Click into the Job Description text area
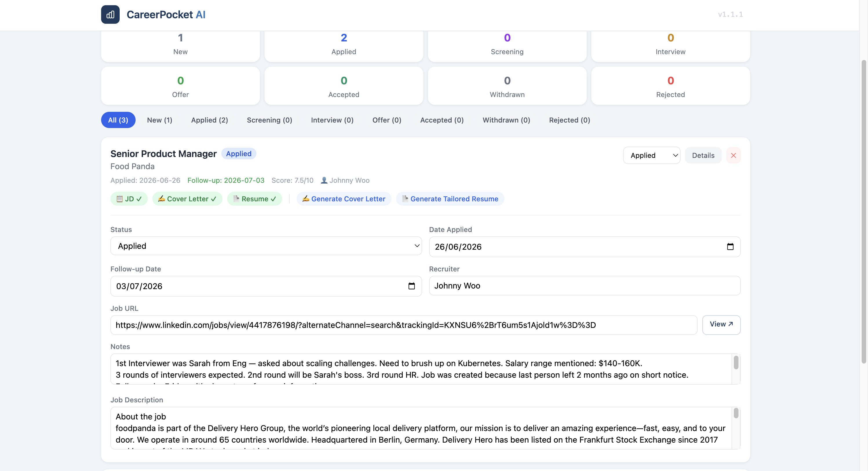This screenshot has height=471, width=868. [x=421, y=428]
